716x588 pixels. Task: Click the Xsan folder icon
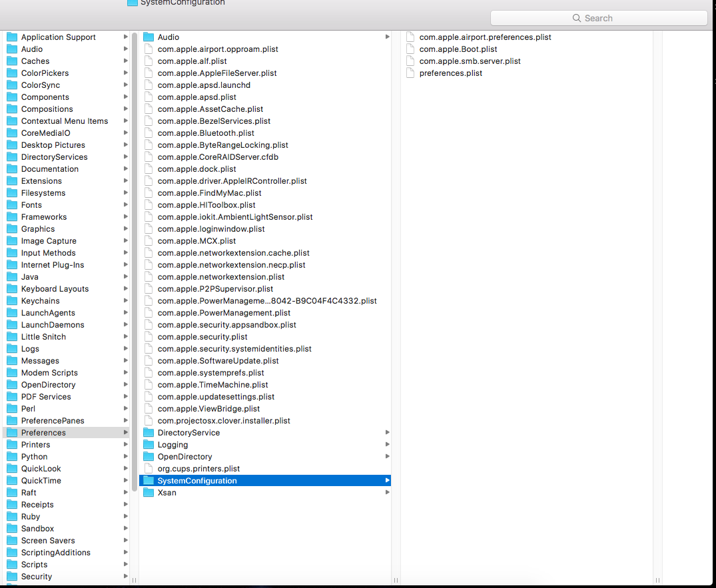click(x=149, y=493)
